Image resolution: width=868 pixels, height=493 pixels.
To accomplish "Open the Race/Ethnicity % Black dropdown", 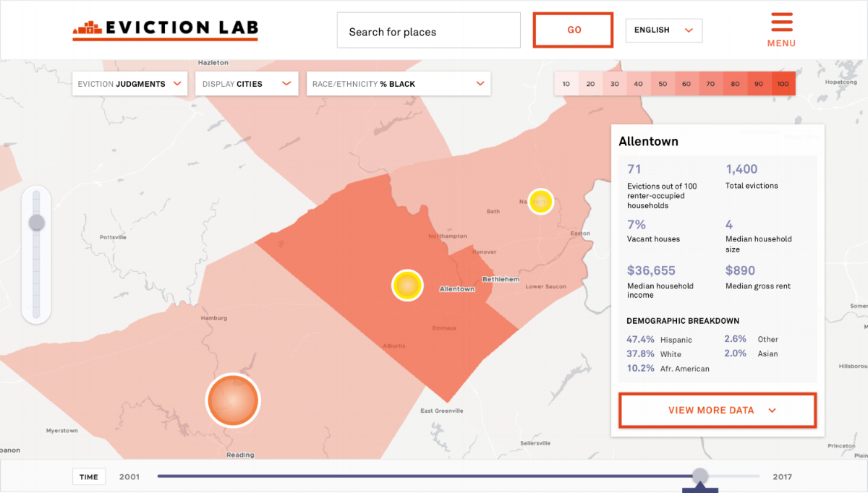I will [399, 84].
